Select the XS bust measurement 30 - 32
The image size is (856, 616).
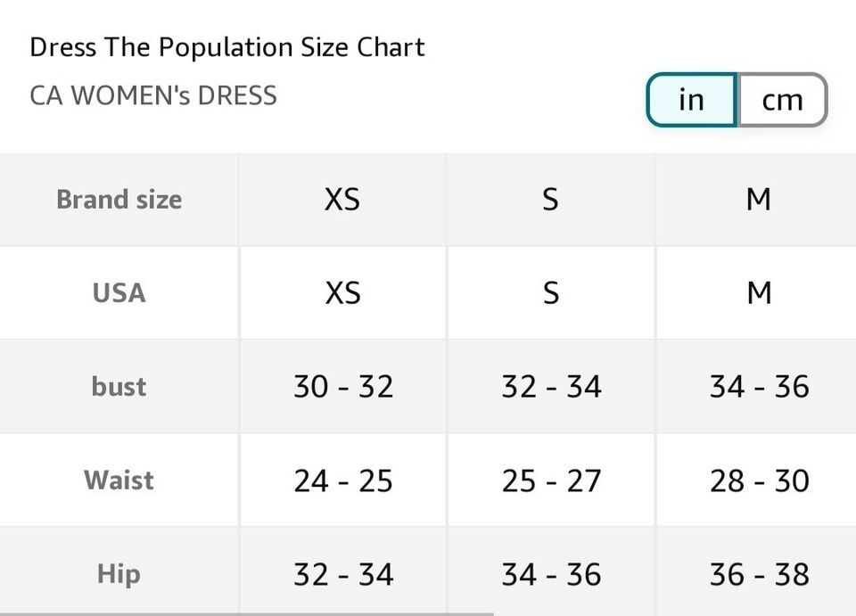pyautogui.click(x=343, y=387)
